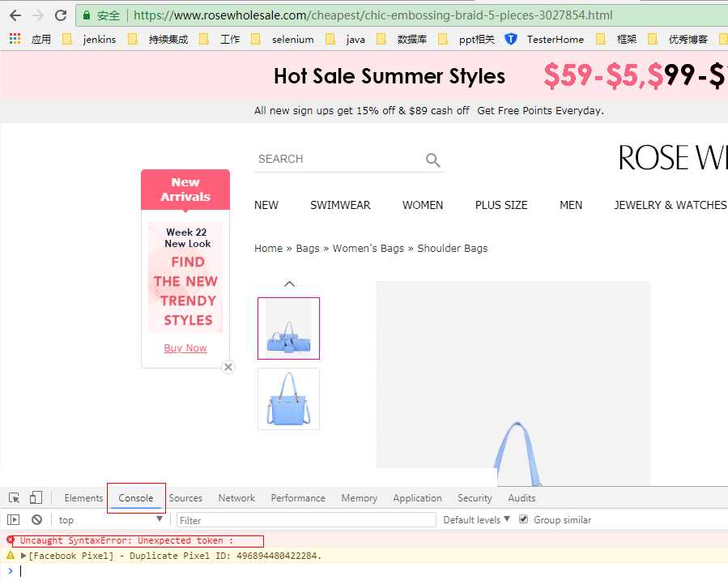728x580 pixels.
Task: Go to Shoulder Bags breadcrumb link
Action: coord(452,249)
